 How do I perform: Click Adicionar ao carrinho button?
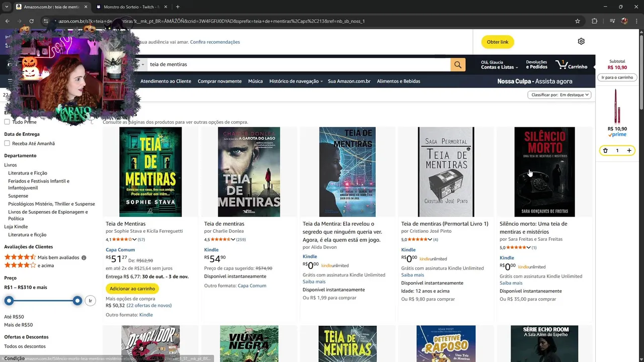click(132, 289)
